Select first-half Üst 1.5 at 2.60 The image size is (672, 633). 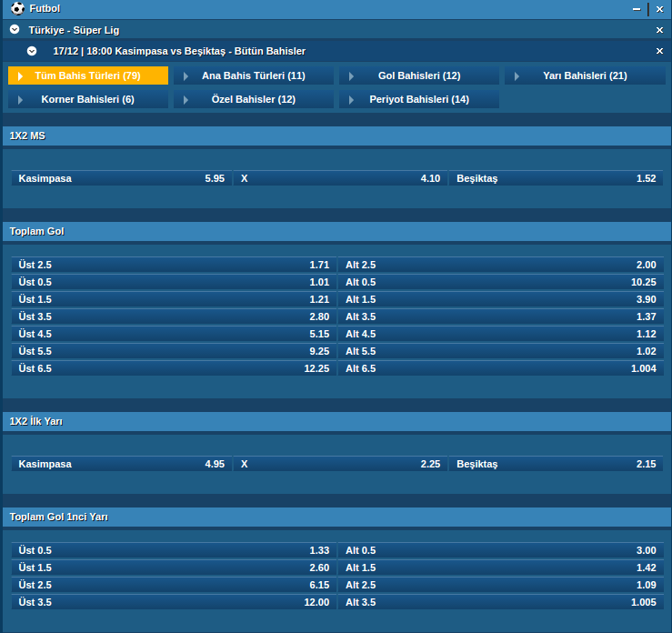[174, 568]
